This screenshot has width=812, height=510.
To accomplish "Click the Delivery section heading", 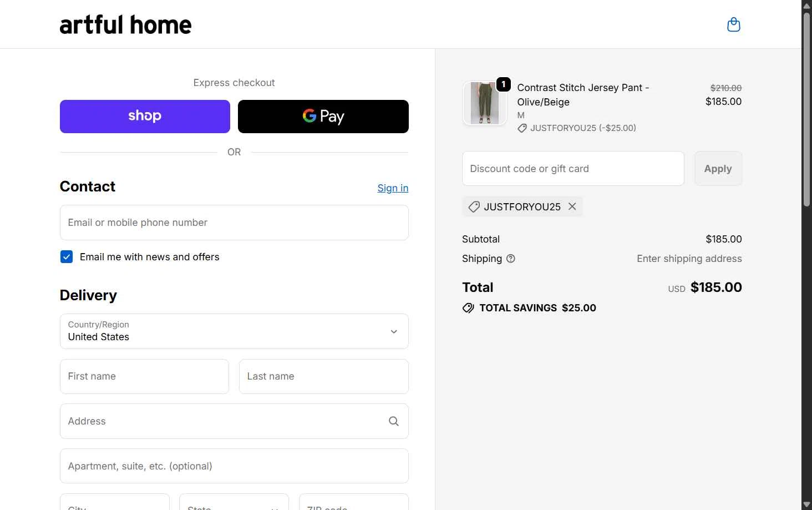I will point(88,295).
